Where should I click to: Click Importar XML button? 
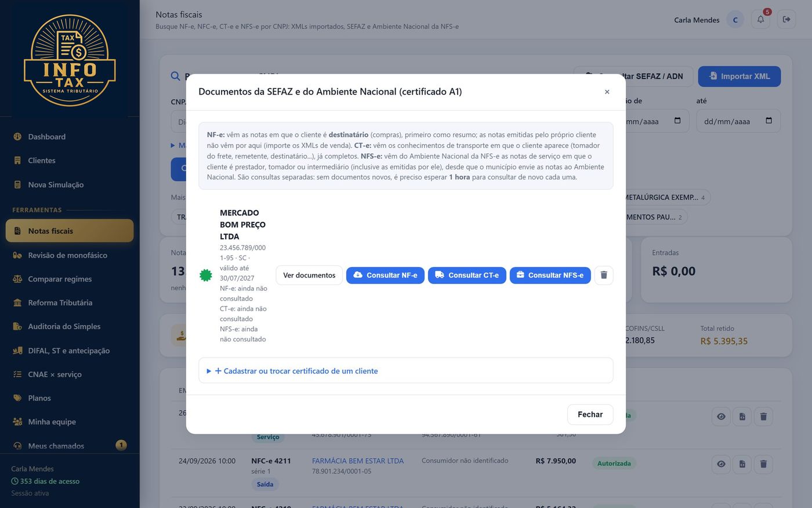coord(739,76)
